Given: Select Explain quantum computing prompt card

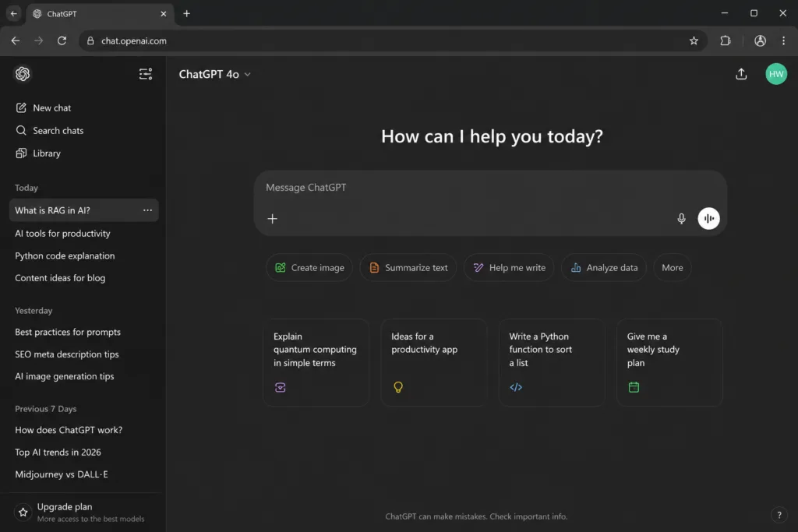Looking at the screenshot, I should click(x=316, y=362).
